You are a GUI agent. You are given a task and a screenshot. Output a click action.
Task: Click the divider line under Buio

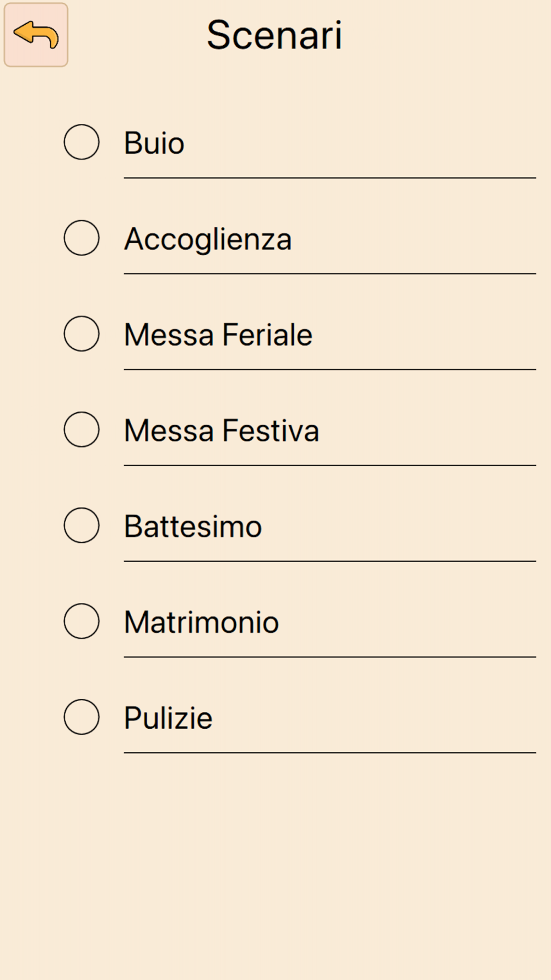(x=329, y=178)
